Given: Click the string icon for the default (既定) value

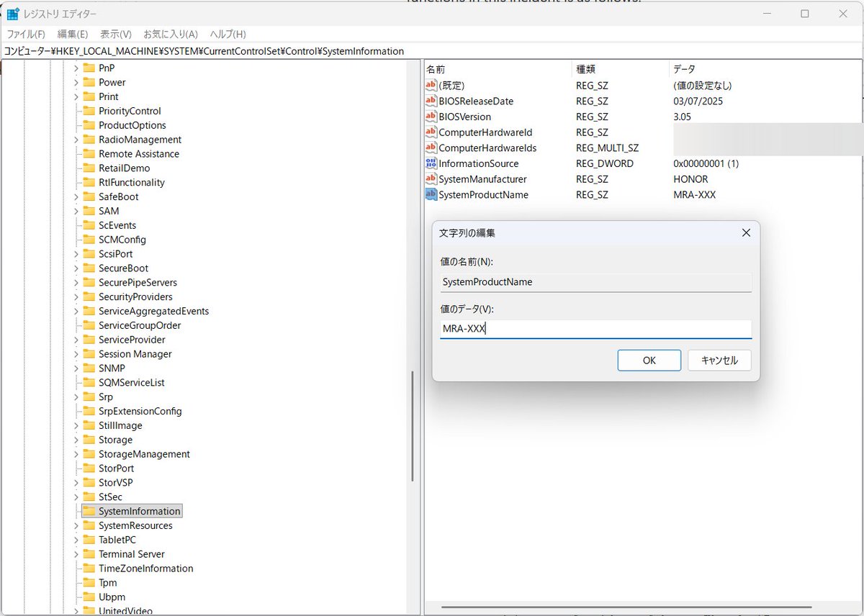Looking at the screenshot, I should (431, 85).
